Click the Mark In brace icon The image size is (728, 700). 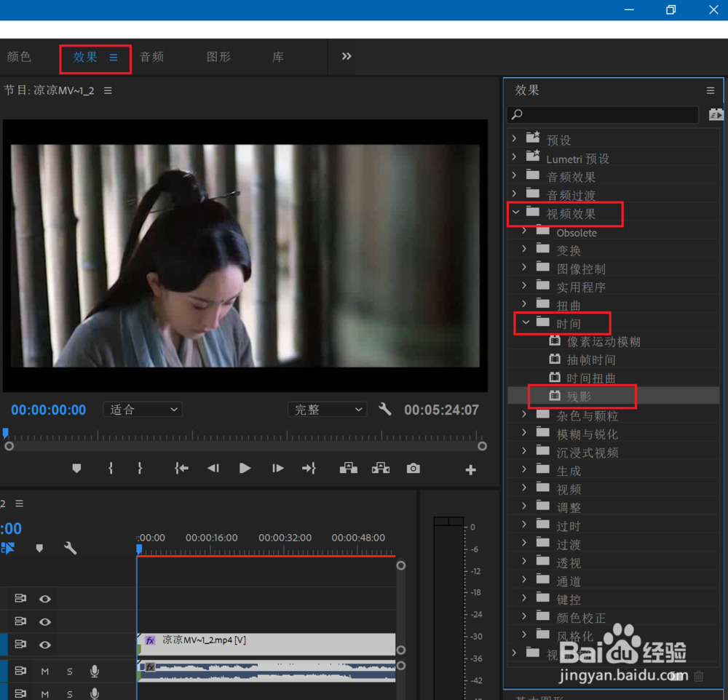pyautogui.click(x=111, y=469)
